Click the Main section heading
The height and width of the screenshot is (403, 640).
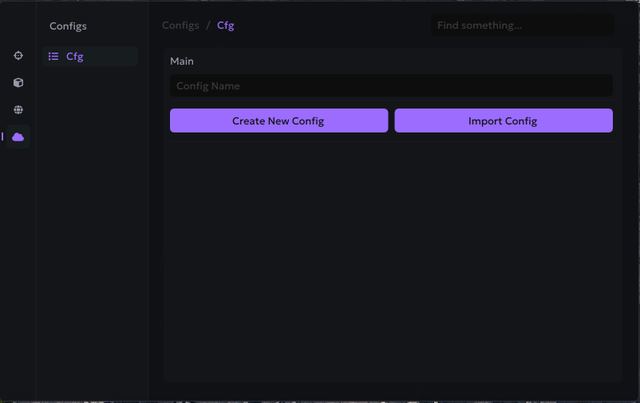click(182, 61)
